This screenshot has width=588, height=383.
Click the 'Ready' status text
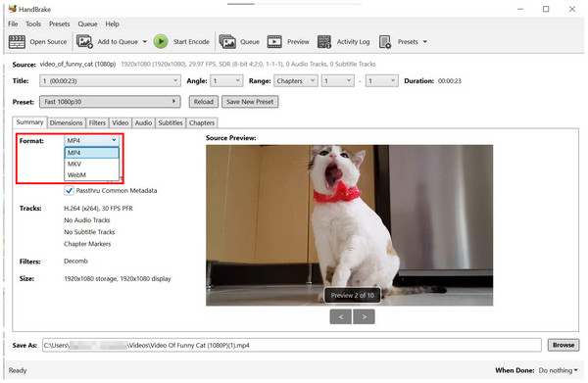tap(18, 370)
